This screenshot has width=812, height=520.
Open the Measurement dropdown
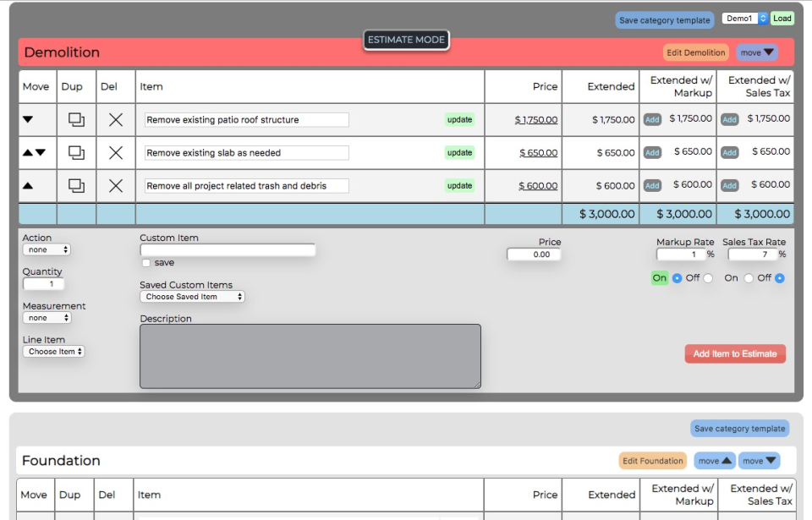point(46,317)
